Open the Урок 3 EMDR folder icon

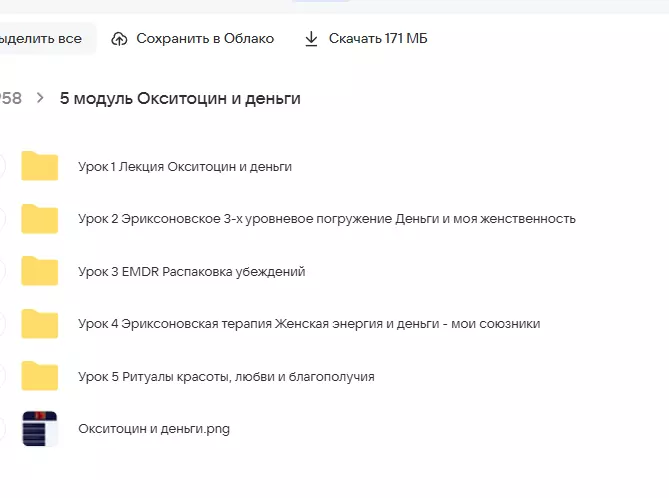[40, 271]
